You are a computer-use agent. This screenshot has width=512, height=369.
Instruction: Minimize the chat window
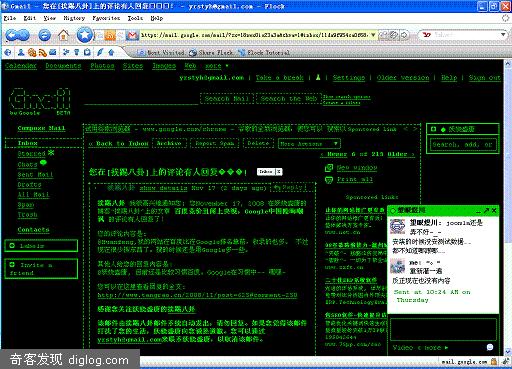click(478, 211)
